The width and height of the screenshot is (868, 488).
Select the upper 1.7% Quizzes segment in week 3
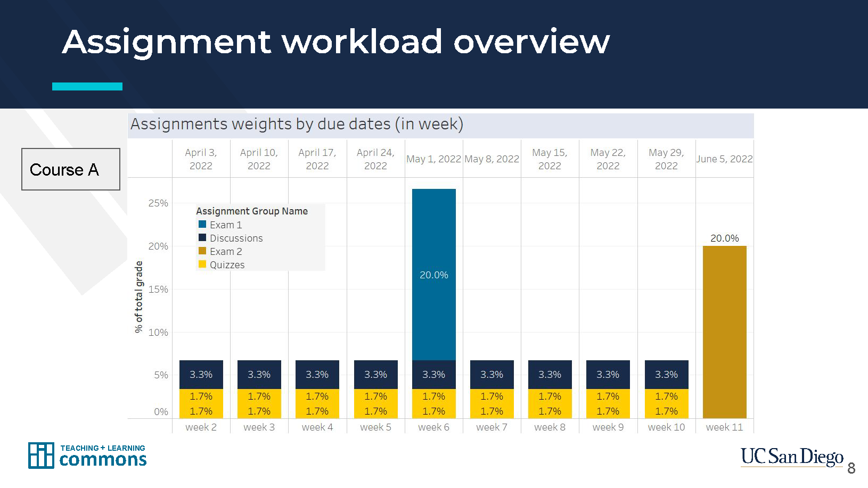click(259, 396)
